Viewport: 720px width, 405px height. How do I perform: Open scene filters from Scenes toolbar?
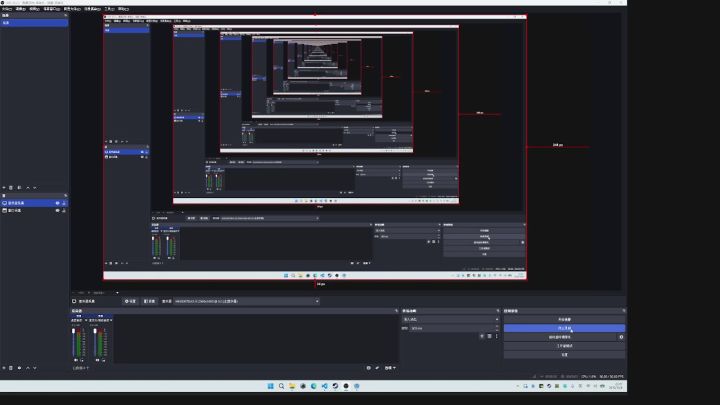click(19, 187)
